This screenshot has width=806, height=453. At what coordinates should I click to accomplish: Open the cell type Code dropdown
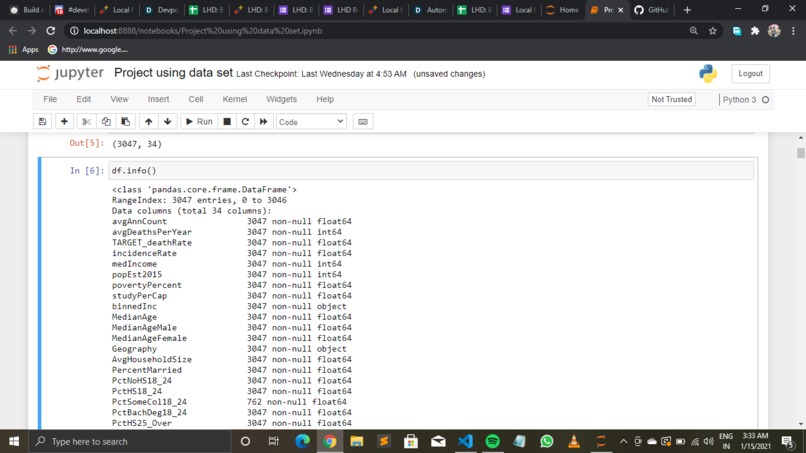tap(311, 122)
